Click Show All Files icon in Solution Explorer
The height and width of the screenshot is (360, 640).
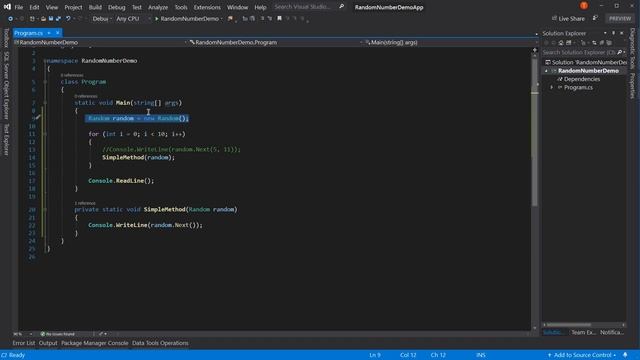[609, 42]
